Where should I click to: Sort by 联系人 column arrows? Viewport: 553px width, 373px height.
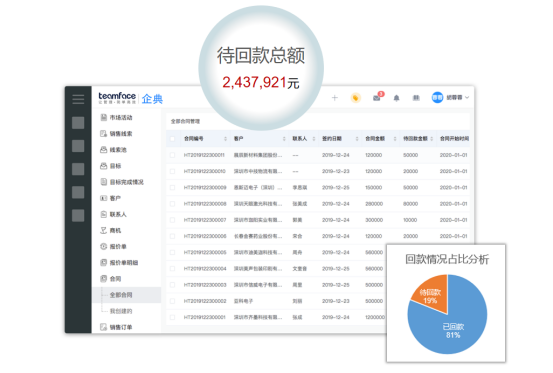(x=314, y=139)
